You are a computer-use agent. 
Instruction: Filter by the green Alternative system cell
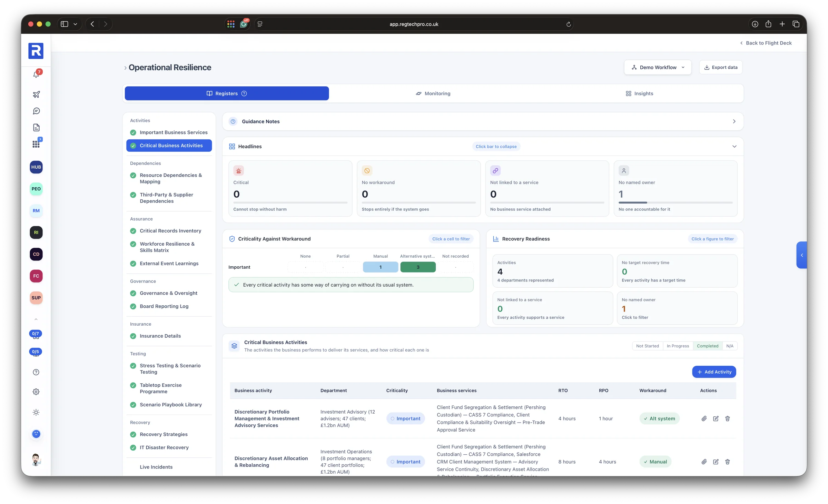(418, 267)
